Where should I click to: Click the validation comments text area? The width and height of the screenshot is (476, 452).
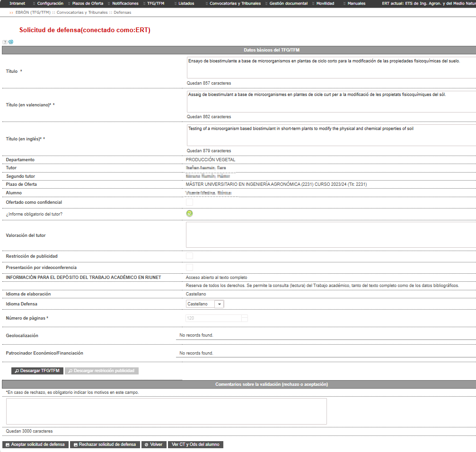[x=167, y=411]
